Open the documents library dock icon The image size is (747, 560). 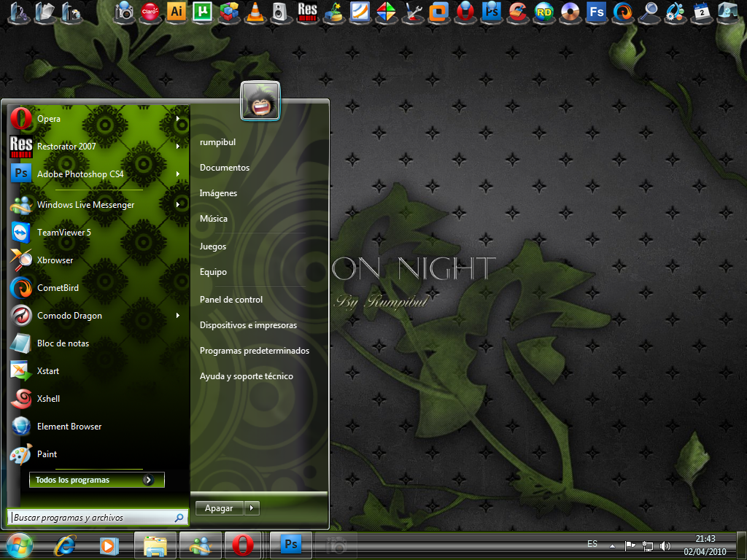point(44,12)
